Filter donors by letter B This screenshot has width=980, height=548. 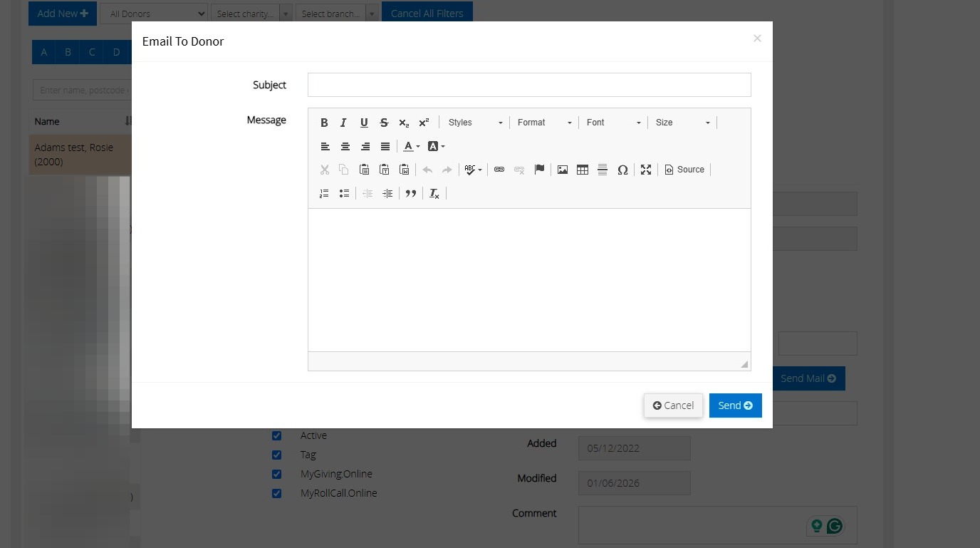point(68,52)
